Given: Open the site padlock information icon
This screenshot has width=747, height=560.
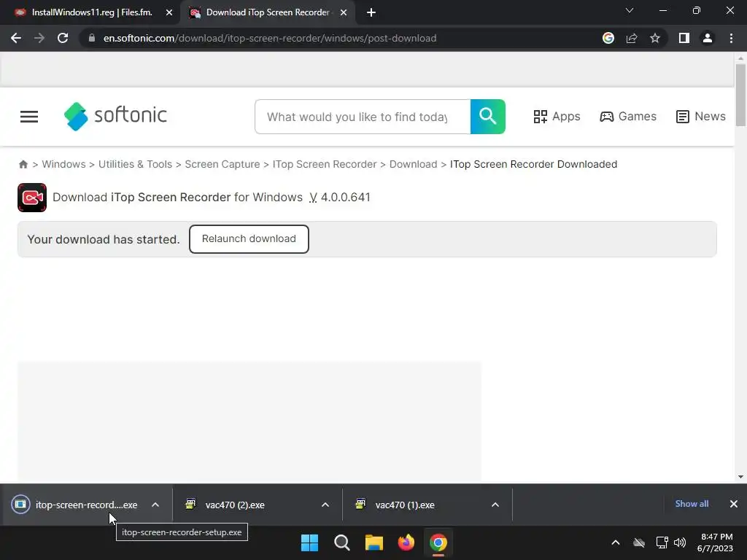Looking at the screenshot, I should click(92, 38).
